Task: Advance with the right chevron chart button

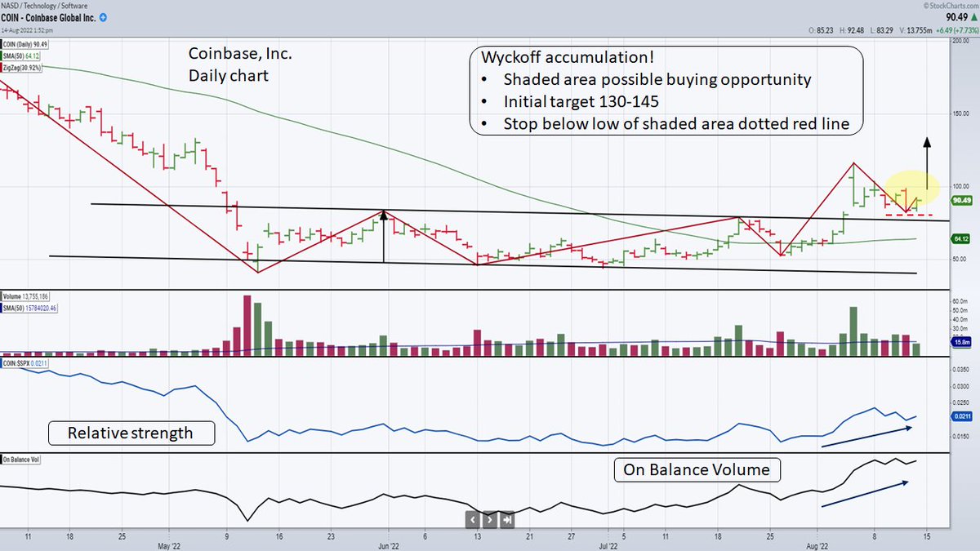Action: point(490,518)
